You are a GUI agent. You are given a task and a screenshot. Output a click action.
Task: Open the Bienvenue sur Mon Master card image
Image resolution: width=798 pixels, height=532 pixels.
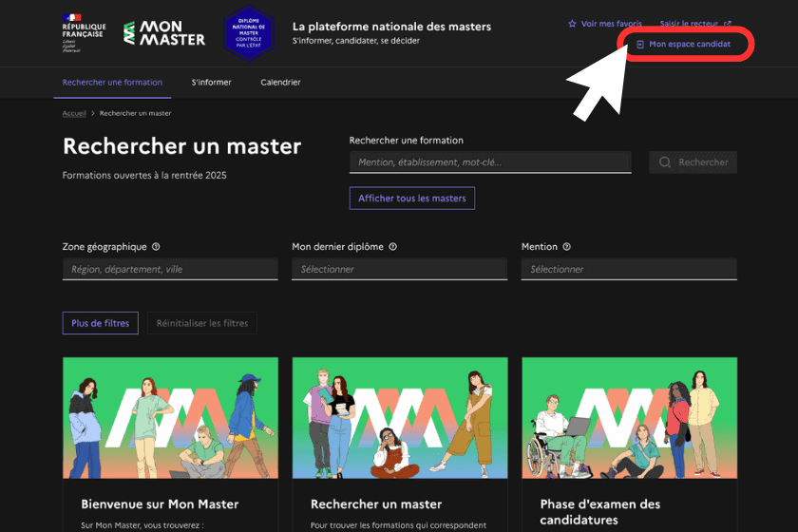click(x=170, y=418)
